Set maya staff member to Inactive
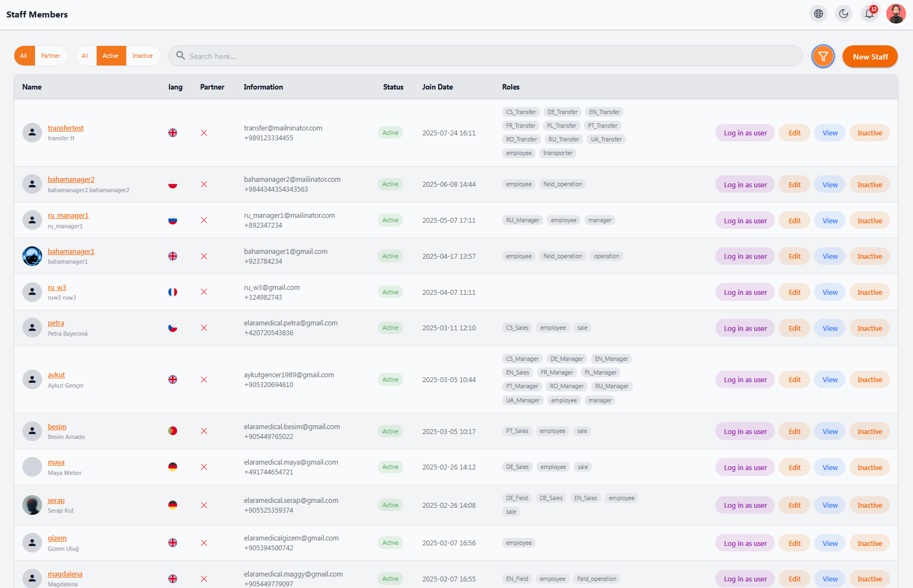913x588 pixels. [x=869, y=467]
